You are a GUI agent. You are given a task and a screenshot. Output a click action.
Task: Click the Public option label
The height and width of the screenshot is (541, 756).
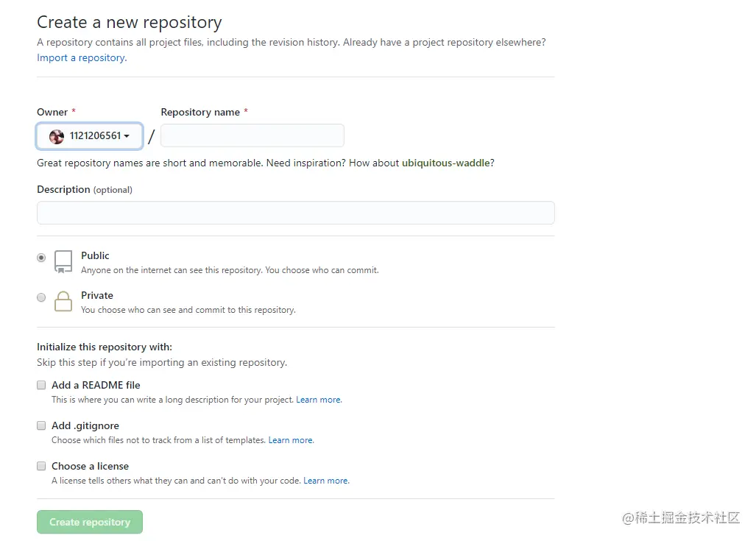pyautogui.click(x=95, y=255)
